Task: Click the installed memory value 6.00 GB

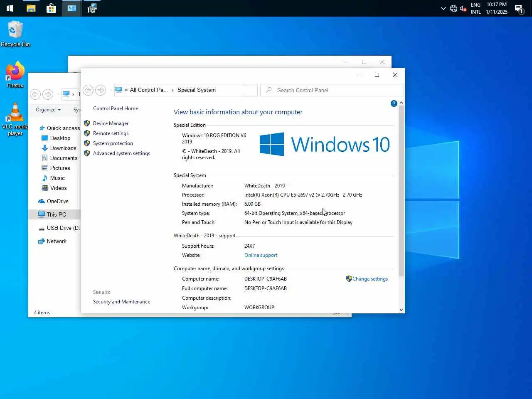Action: click(x=252, y=204)
